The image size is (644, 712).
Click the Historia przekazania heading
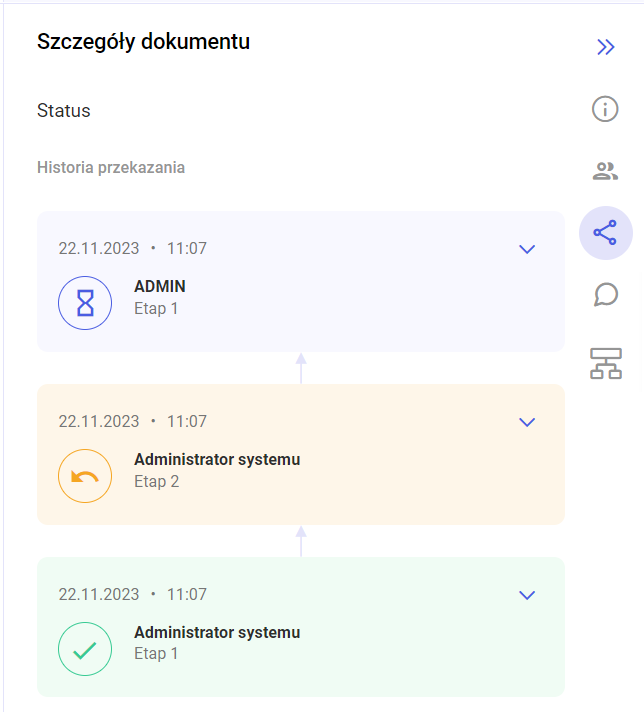tap(111, 168)
